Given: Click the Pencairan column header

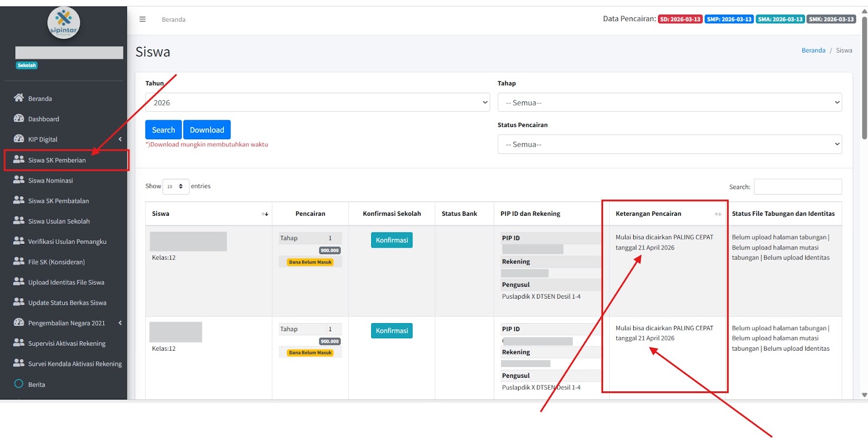Looking at the screenshot, I should [310, 214].
